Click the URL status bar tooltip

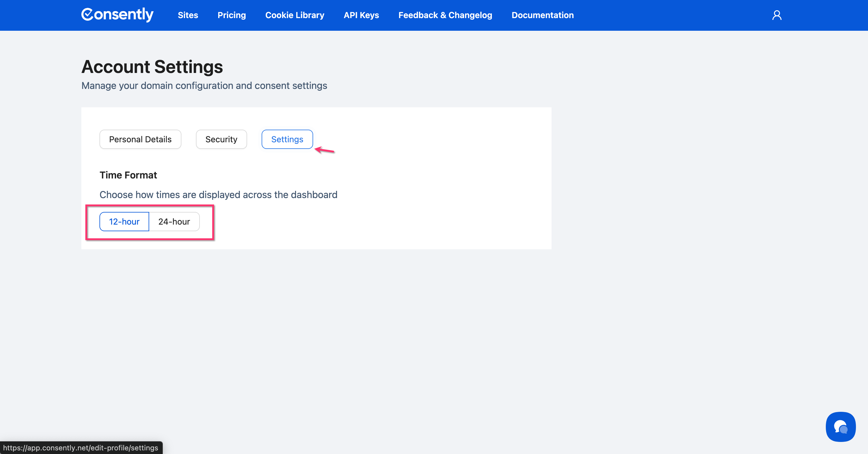[81, 448]
